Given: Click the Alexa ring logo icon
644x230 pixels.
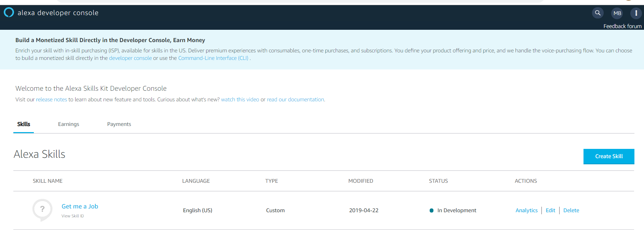Looking at the screenshot, I should pyautogui.click(x=9, y=13).
